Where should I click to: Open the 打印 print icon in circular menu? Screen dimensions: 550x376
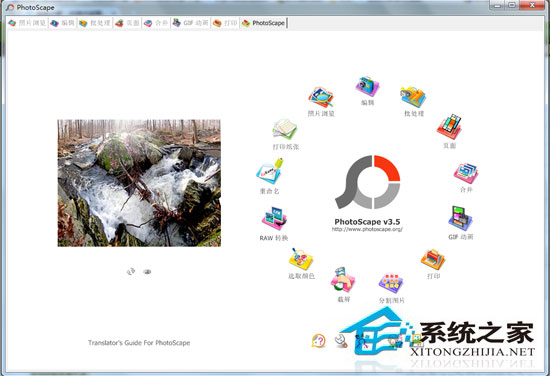click(433, 260)
